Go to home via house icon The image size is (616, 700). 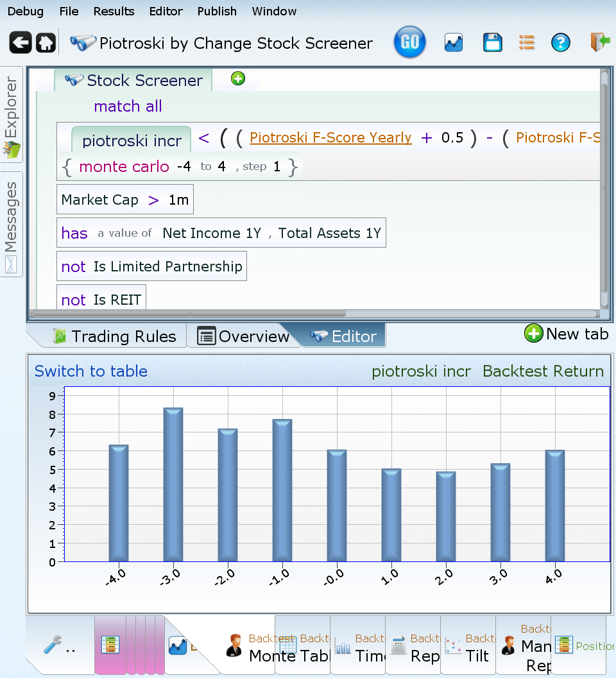(x=46, y=43)
